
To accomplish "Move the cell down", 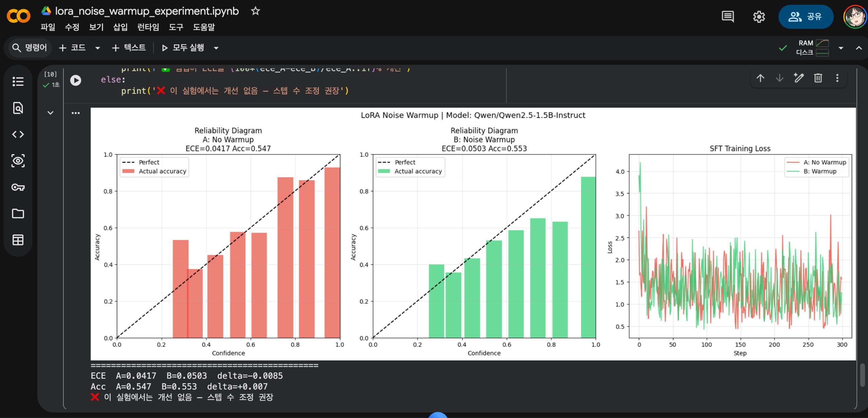I will click(x=780, y=78).
